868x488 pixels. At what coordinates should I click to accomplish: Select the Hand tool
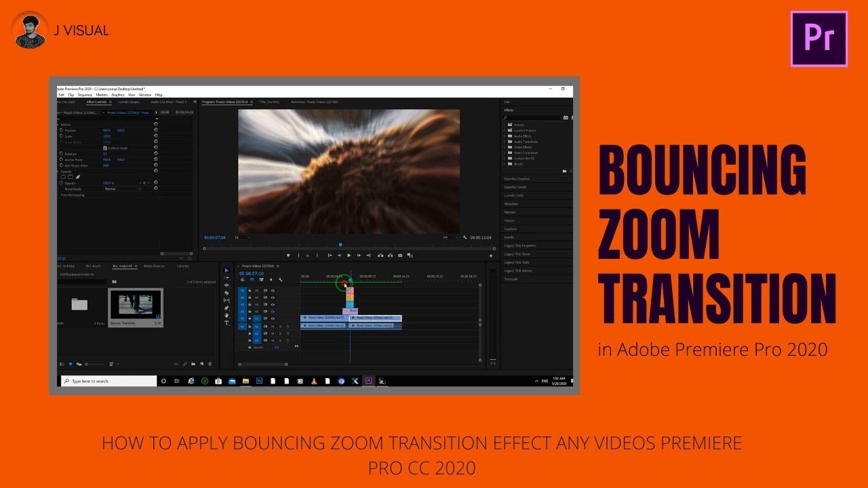226,315
